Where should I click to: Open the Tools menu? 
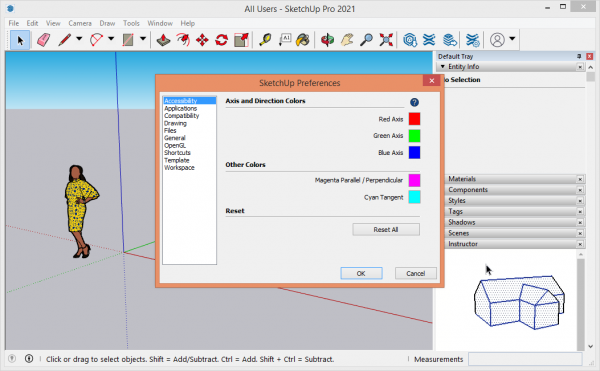coord(131,23)
